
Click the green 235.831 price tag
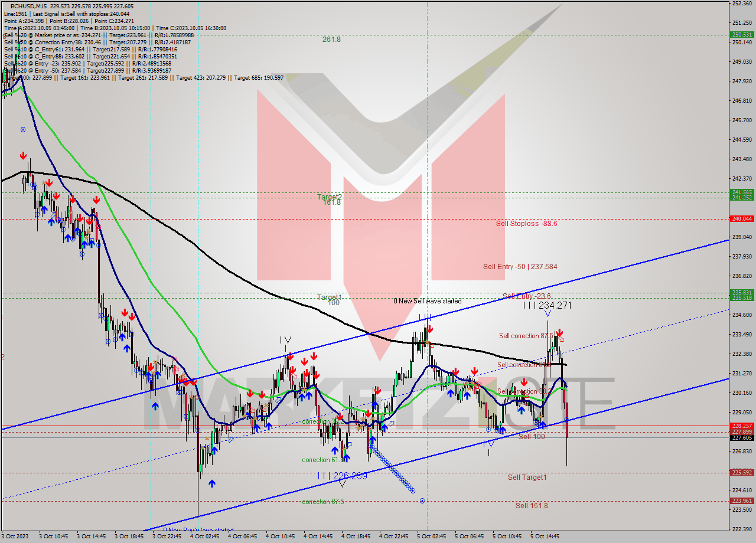click(742, 292)
